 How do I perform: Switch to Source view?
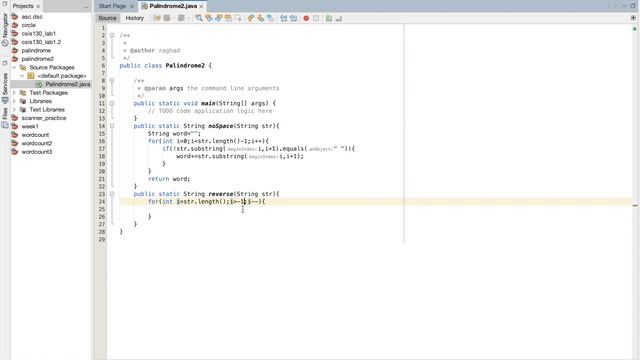click(x=107, y=18)
